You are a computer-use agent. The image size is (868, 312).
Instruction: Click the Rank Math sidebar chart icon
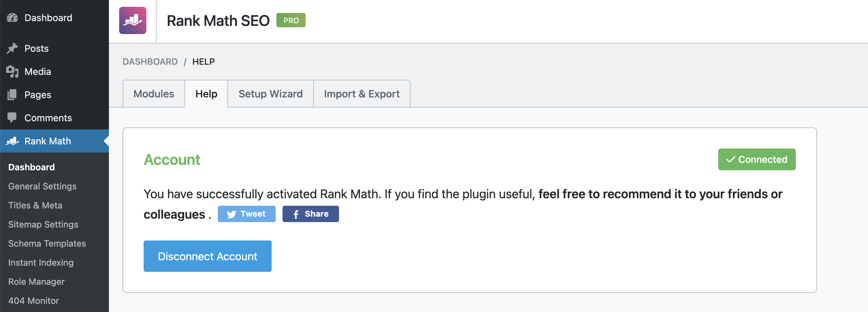12,141
